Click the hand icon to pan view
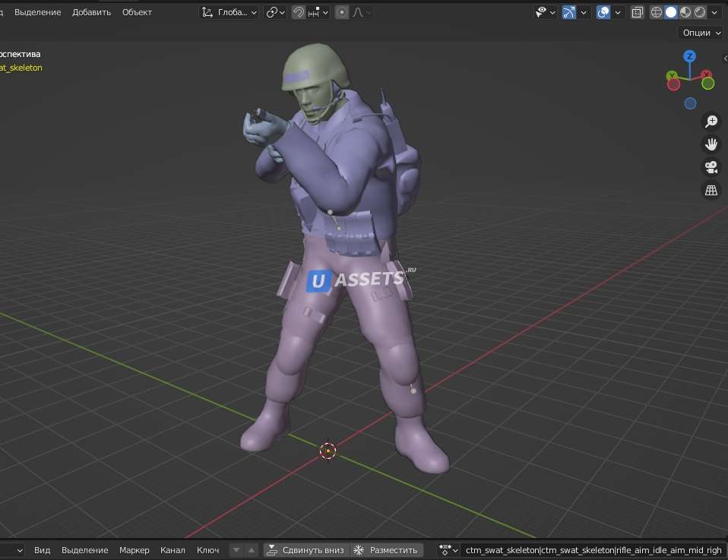The height and width of the screenshot is (560, 728). [711, 144]
